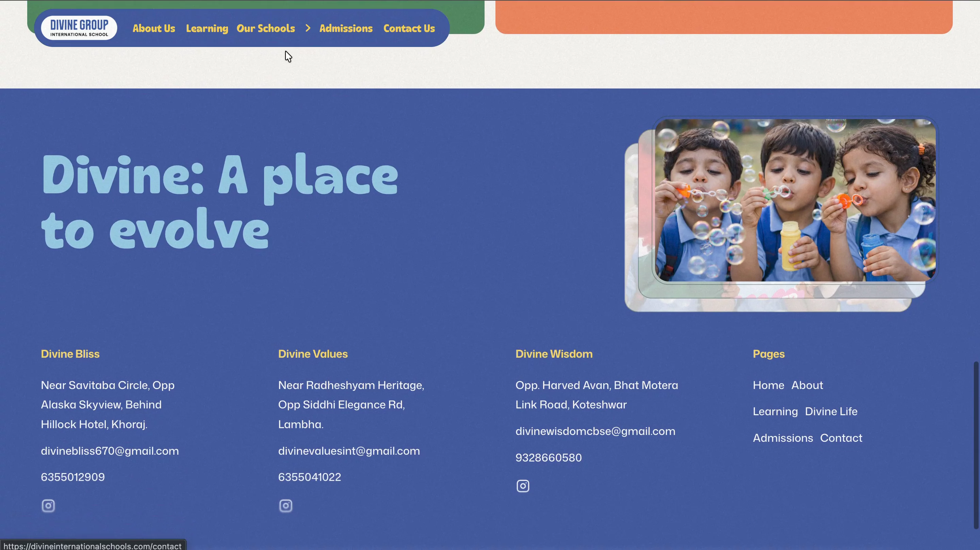
Task: Open the Divine Life footer link
Action: tap(831, 411)
